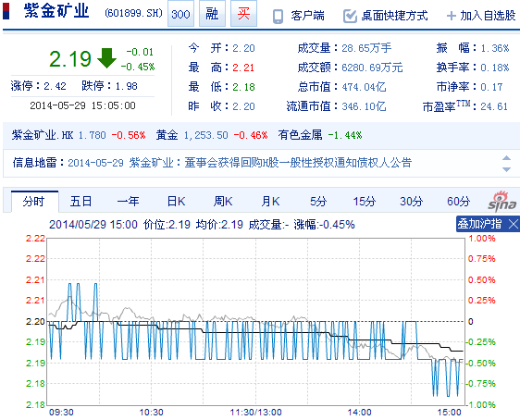This screenshot has width=520, height=420.
Task: Click the 15:00 chart time label
Action: point(449,413)
